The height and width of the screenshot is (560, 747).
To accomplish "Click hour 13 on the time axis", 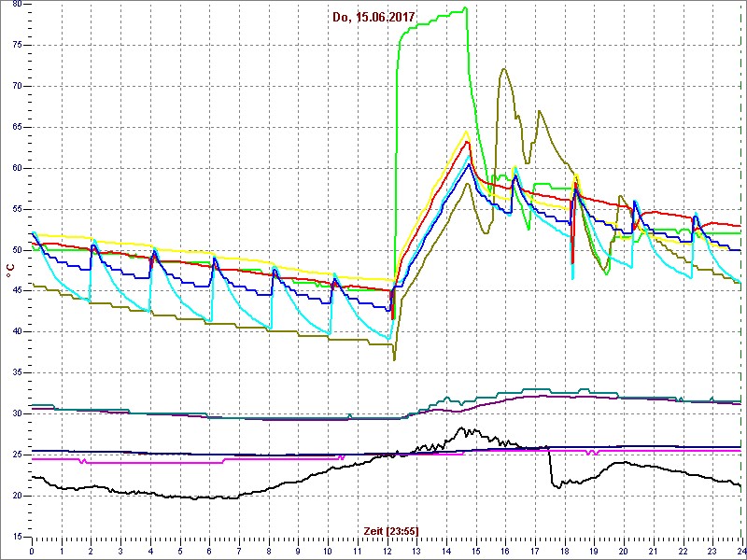I will click(416, 551).
